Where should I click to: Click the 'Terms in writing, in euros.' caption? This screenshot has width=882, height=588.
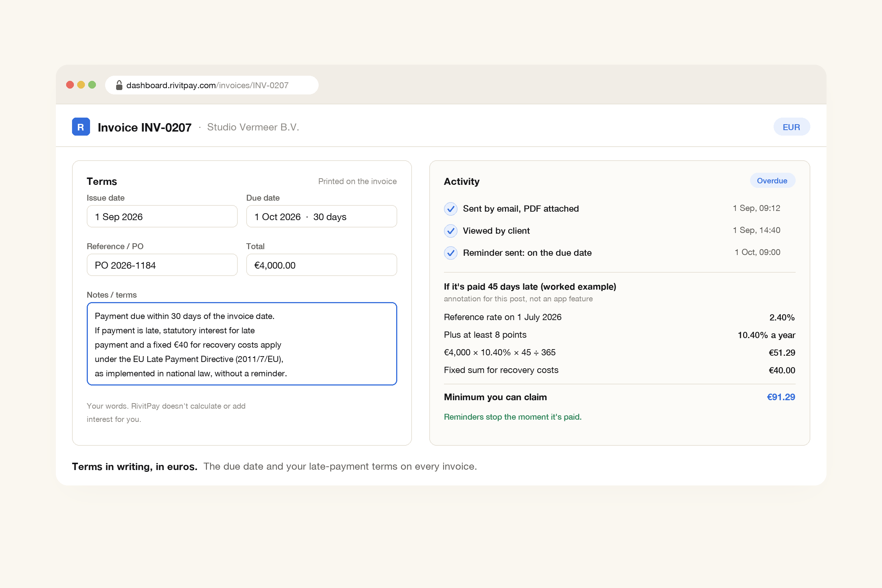tap(135, 467)
